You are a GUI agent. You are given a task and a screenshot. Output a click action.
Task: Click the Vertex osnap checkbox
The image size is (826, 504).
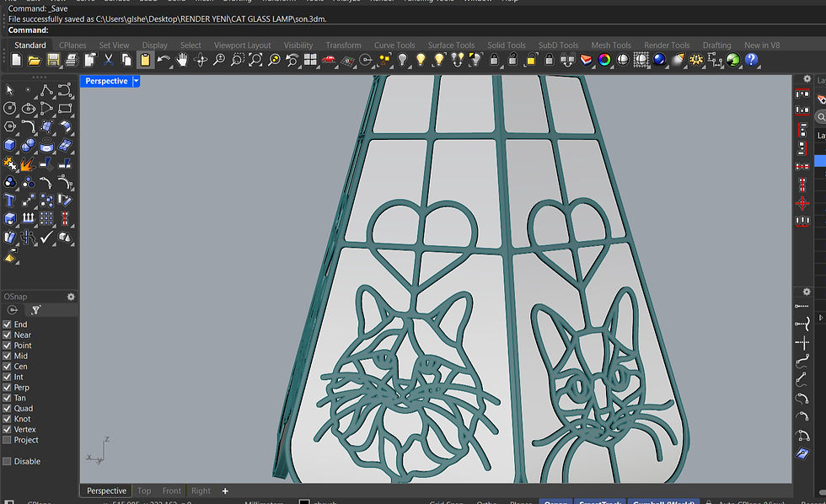(7, 429)
